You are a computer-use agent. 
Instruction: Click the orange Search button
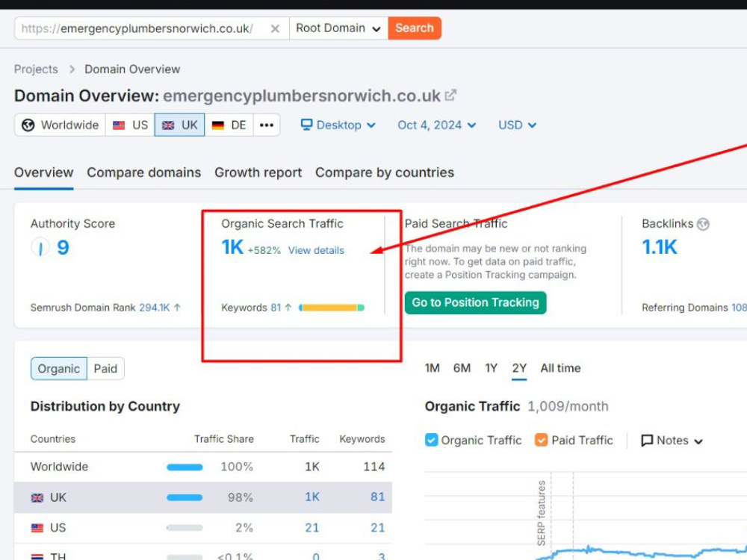[x=415, y=28]
